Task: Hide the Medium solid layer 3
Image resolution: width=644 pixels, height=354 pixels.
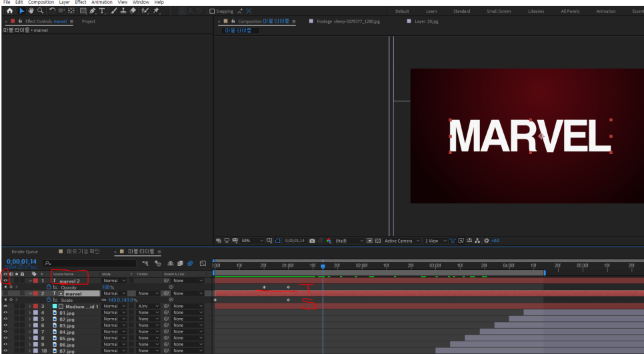Action: point(5,306)
